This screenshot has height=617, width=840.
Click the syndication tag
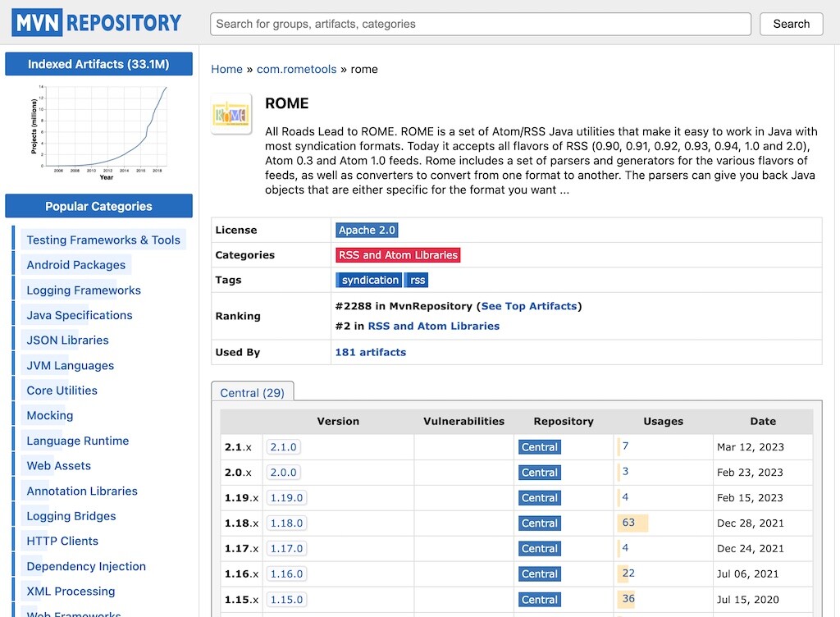point(370,280)
